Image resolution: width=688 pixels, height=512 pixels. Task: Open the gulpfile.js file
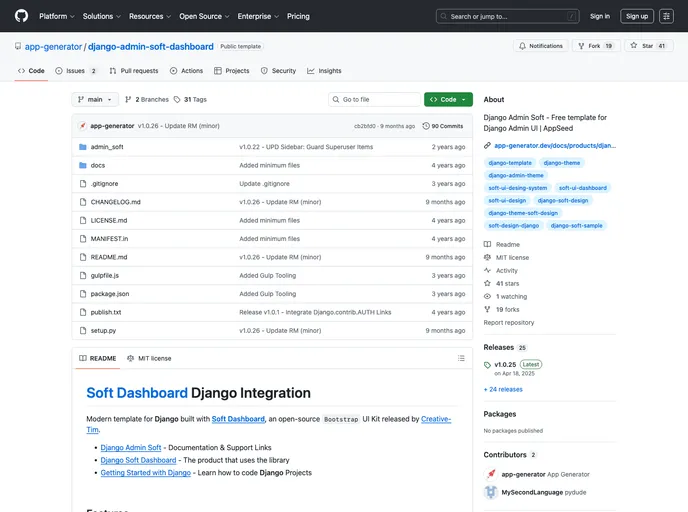point(104,276)
